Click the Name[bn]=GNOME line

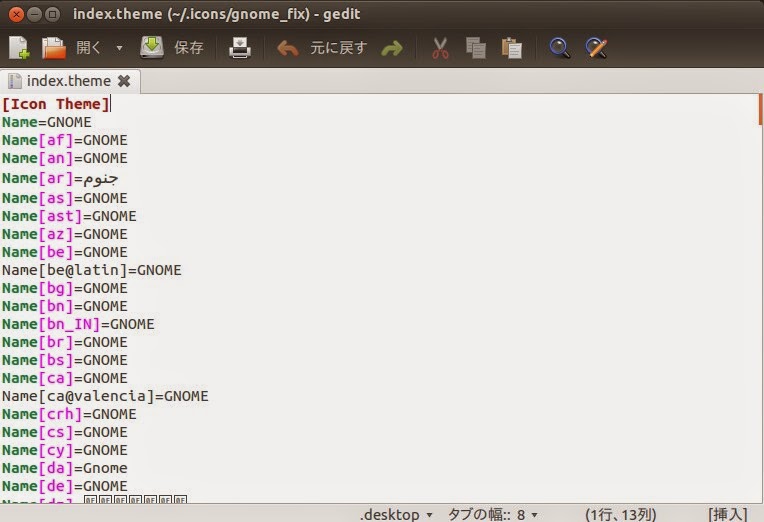(65, 306)
